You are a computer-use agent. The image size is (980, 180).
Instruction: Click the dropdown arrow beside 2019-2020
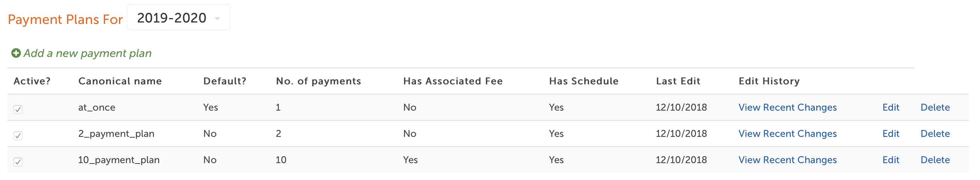(218, 19)
